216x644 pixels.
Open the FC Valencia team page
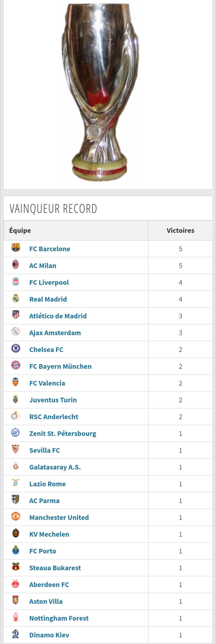click(x=47, y=383)
